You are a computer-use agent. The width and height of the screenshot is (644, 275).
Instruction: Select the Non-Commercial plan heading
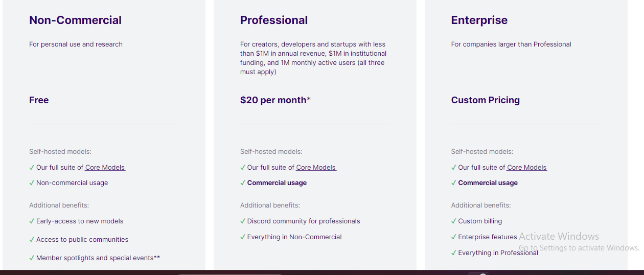coord(75,20)
